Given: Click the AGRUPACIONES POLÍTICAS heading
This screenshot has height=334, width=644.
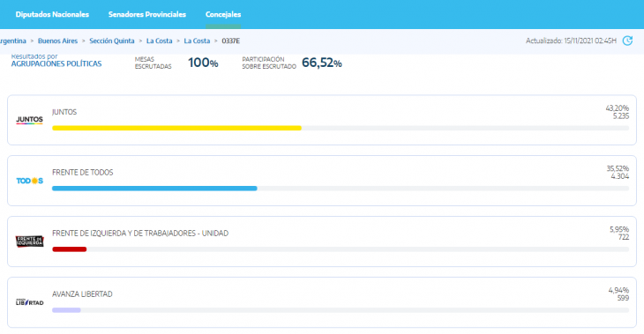Looking at the screenshot, I should (56, 64).
